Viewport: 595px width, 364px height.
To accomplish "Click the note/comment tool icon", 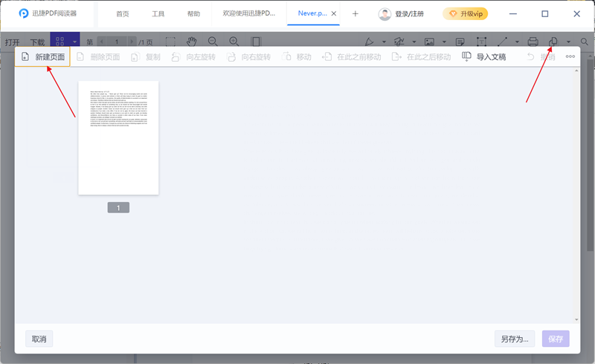I will click(x=460, y=42).
